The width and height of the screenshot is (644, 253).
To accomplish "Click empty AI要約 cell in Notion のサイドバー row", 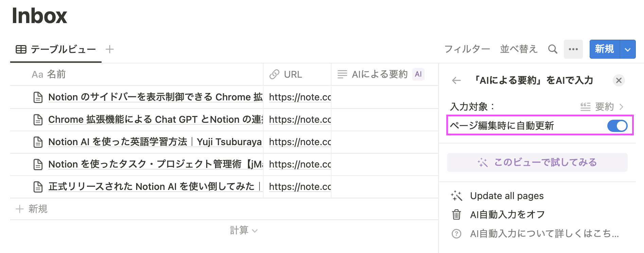I will click(x=384, y=97).
